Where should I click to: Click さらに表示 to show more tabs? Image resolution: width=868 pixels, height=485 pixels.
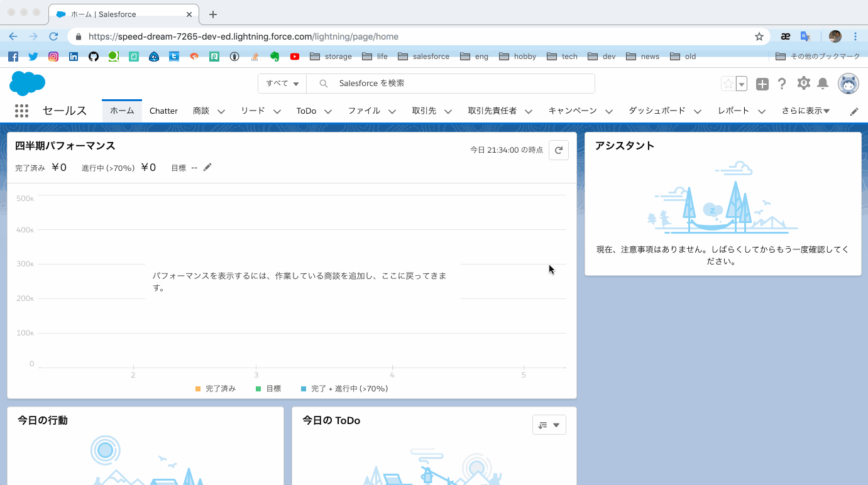[x=805, y=111]
